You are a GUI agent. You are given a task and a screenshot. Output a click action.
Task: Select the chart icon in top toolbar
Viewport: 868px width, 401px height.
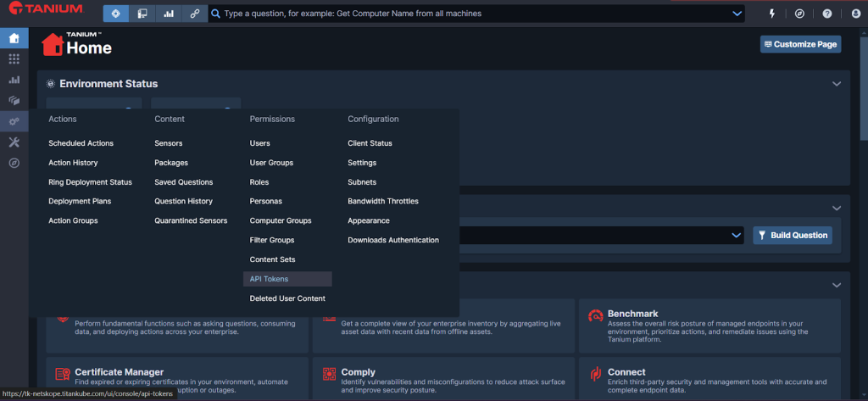(x=169, y=14)
